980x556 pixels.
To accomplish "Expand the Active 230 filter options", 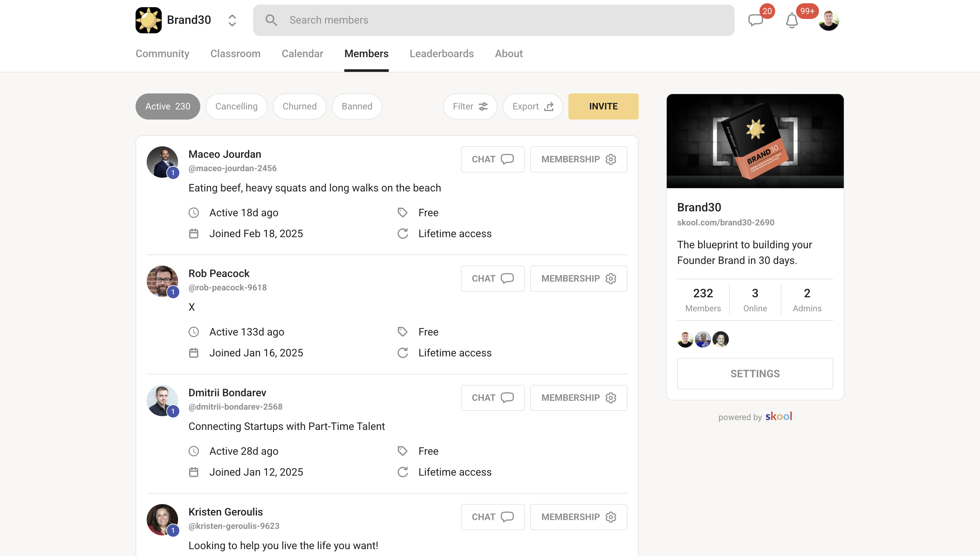I will click(x=168, y=106).
